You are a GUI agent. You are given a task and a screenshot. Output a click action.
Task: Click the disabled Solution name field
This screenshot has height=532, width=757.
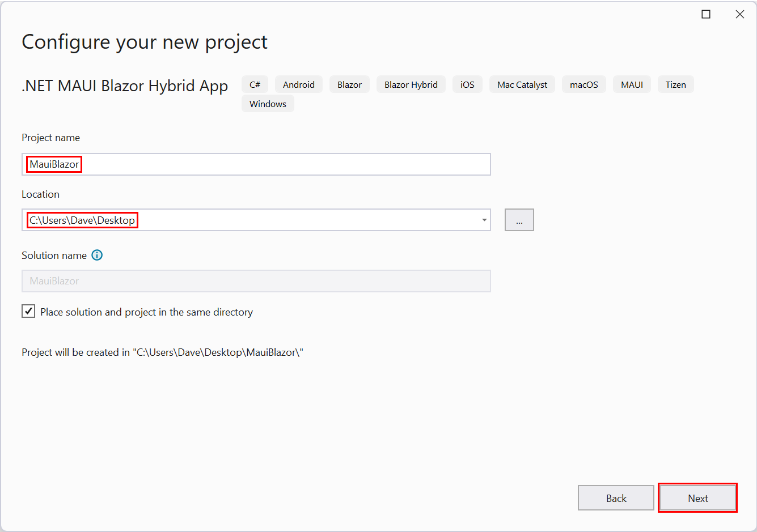click(x=256, y=281)
